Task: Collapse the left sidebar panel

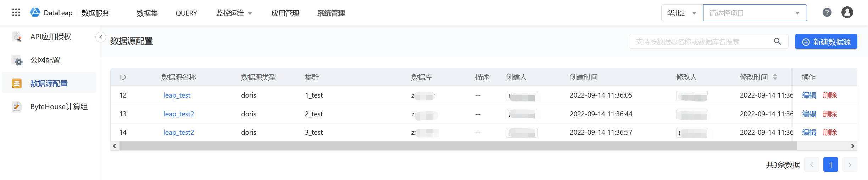Action: pyautogui.click(x=101, y=37)
